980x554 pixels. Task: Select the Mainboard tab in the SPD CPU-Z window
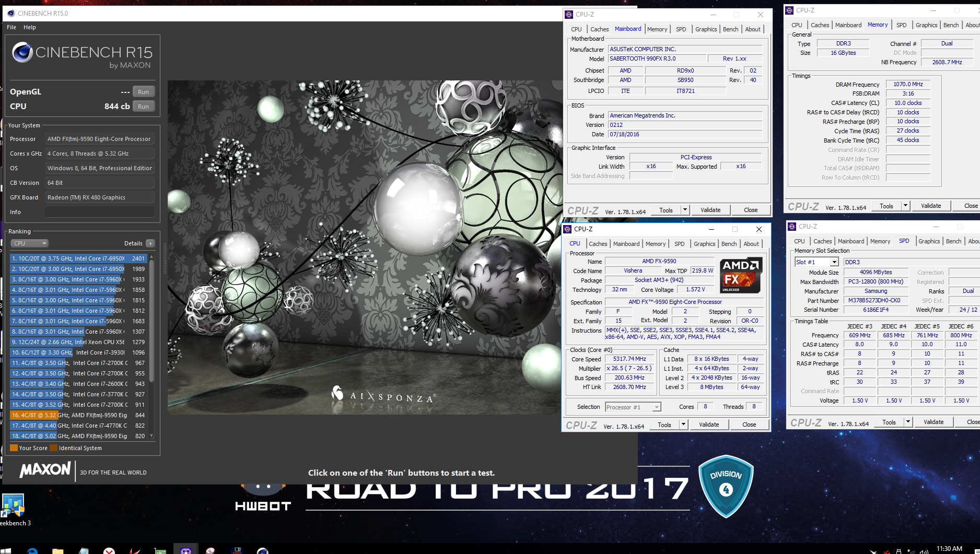(x=851, y=241)
